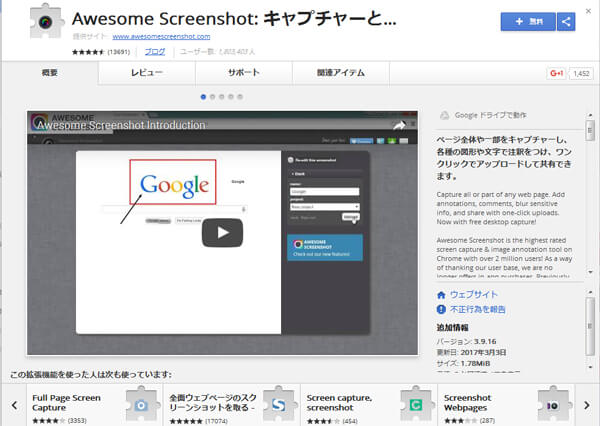Click the share icon next to the install button
600x426 pixels.
[x=565, y=21]
